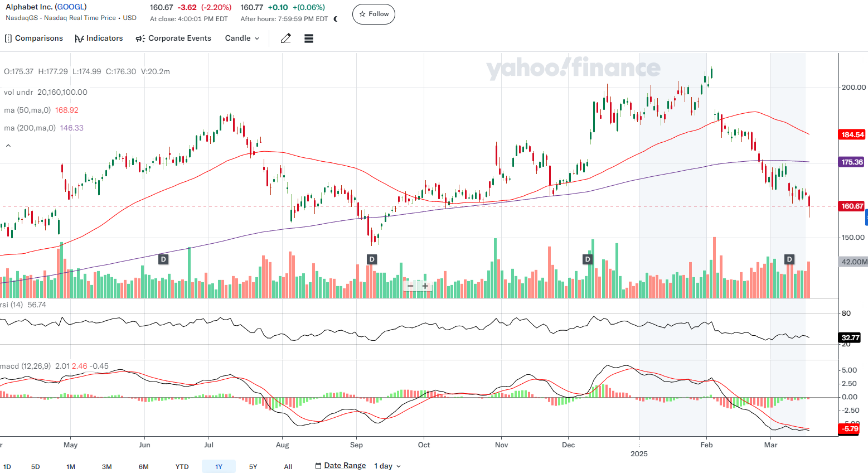The width and height of the screenshot is (868, 473).
Task: Click the dividend D marker near June
Action: 163,259
